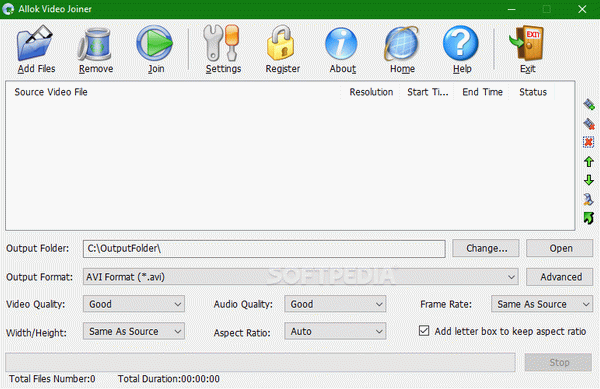
Task: Click the Total Files Number:0 status text
Action: coord(52,379)
